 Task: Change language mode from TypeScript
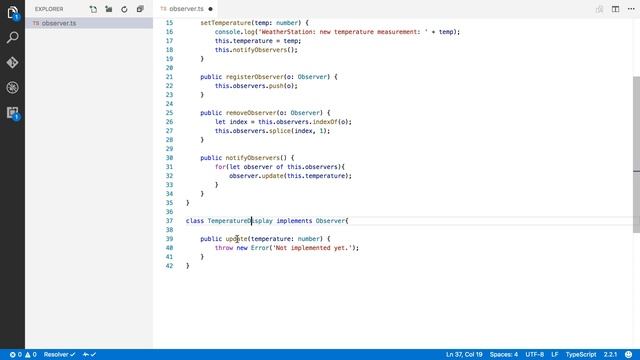click(581, 355)
